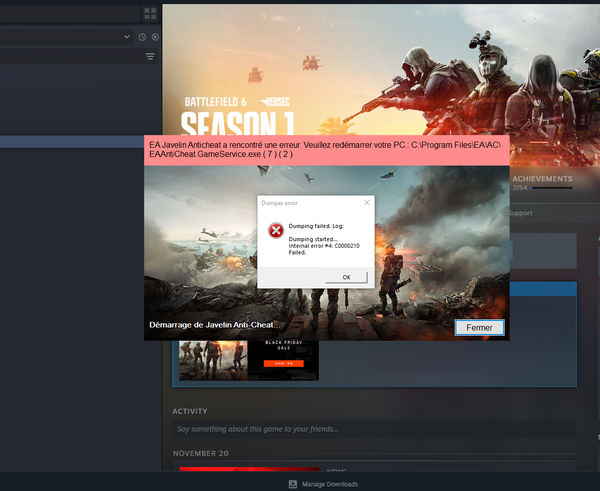Viewport: 600px width, 491px height.
Task: Open the Manage Downloads link
Action: (331, 484)
